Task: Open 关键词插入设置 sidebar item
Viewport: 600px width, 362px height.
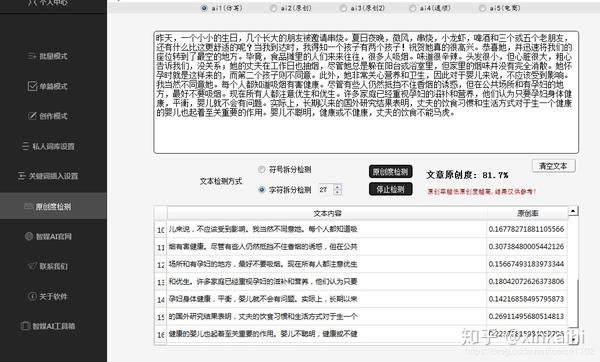Action: click(48, 176)
